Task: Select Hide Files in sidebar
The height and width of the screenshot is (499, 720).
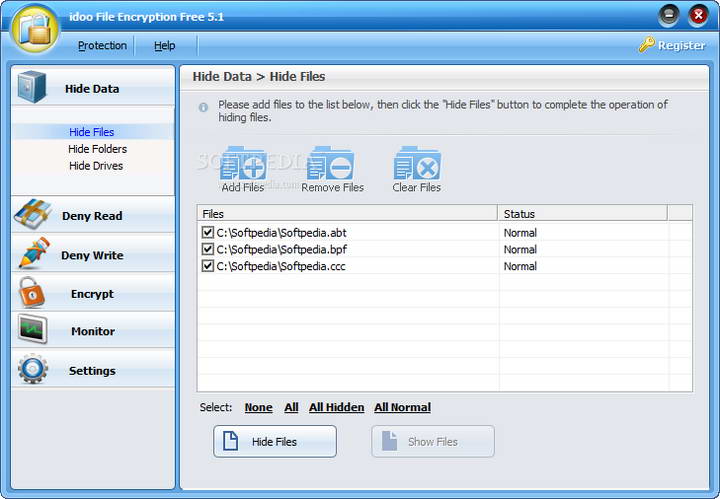Action: point(92,132)
